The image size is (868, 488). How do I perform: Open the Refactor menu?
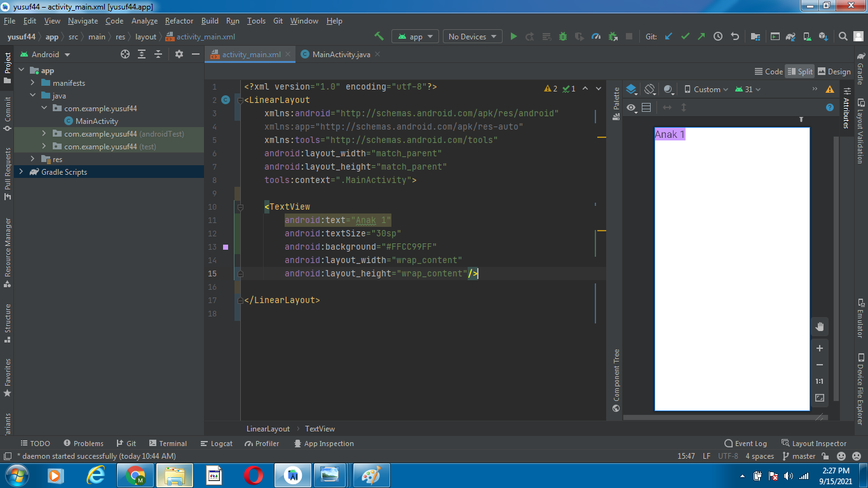pos(179,20)
